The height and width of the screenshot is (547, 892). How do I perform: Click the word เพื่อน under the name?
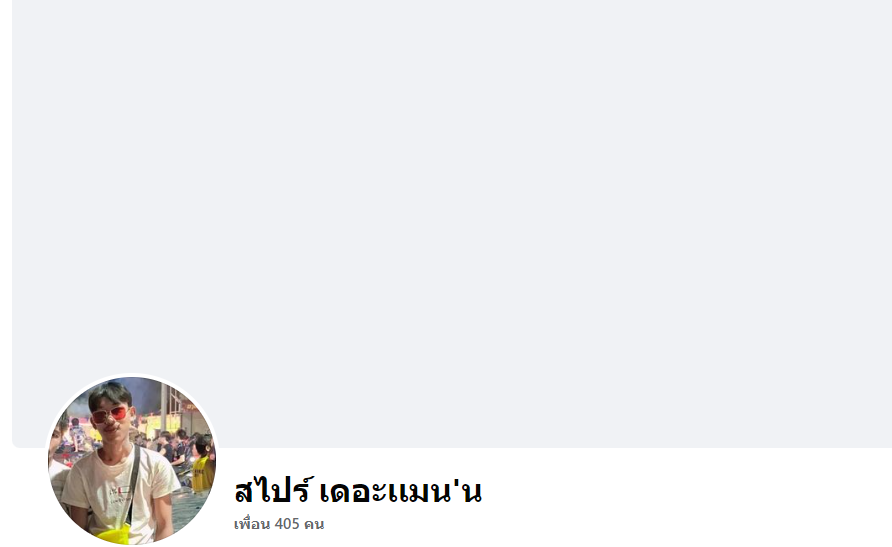(251, 524)
